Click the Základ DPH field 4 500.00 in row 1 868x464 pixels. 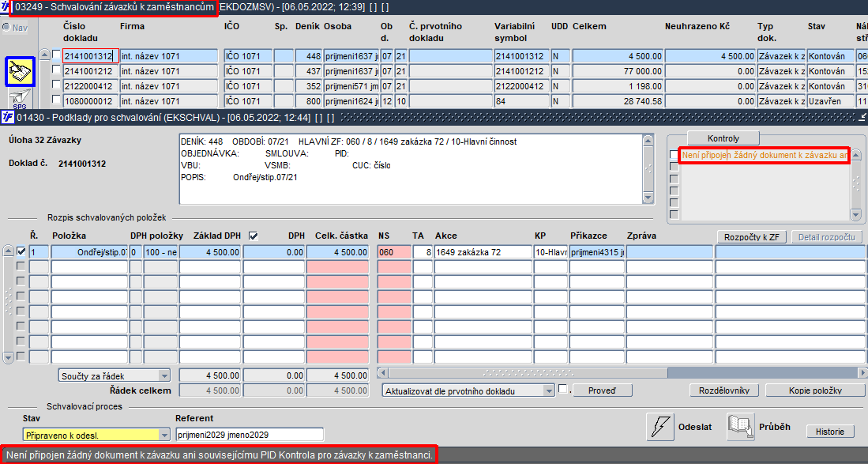point(210,252)
